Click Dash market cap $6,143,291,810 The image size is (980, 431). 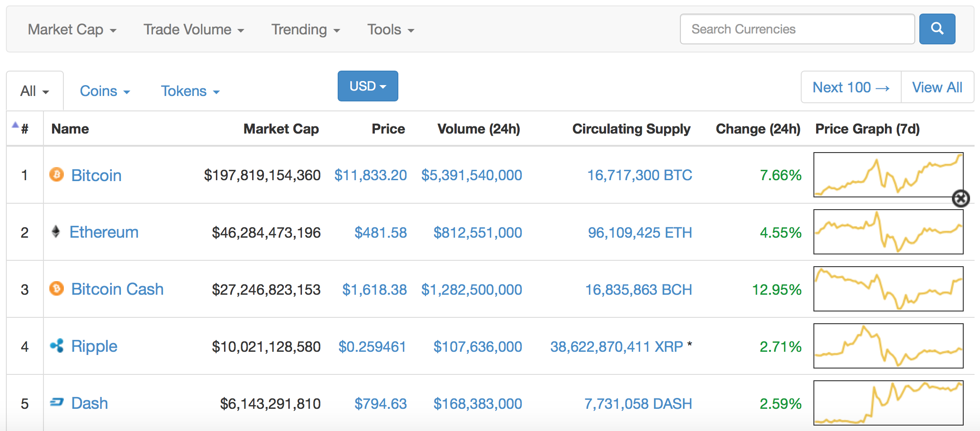(x=270, y=404)
